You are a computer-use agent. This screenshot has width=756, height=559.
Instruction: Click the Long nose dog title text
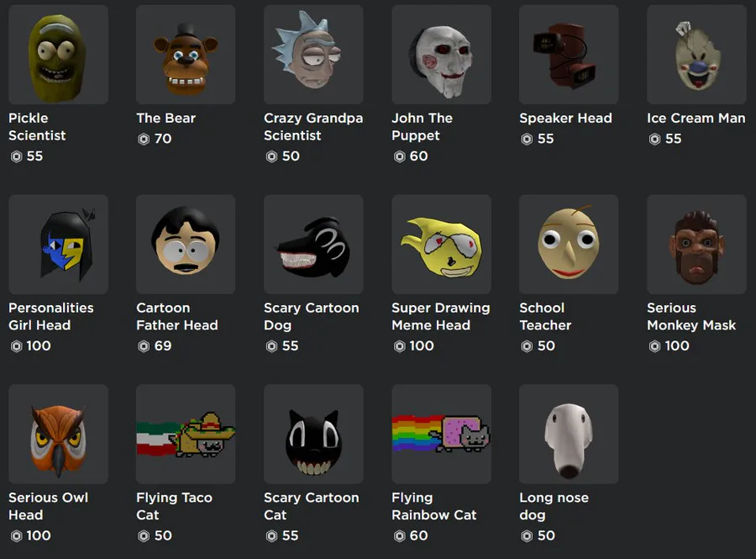point(554,506)
